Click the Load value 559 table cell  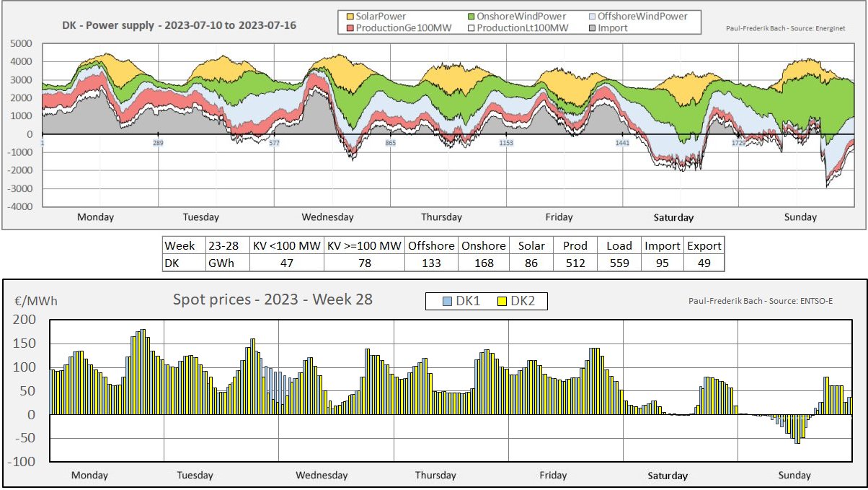coord(619,263)
